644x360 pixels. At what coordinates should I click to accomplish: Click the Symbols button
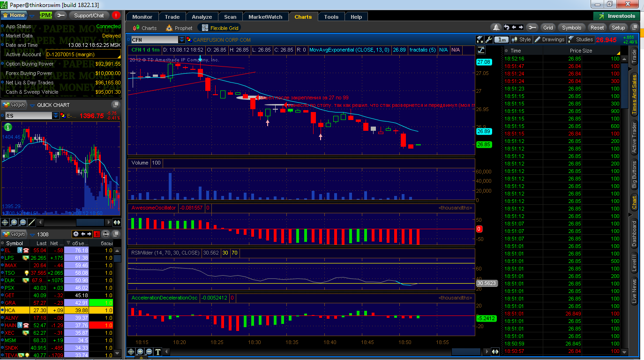click(x=571, y=28)
